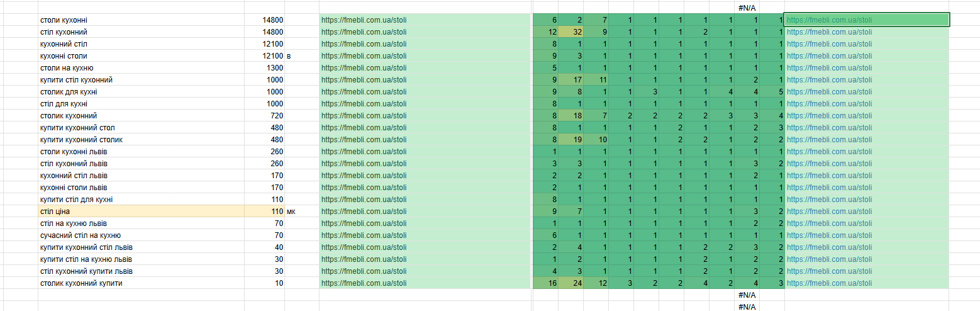Click the value 5 in the столик для кухні row

tap(772, 92)
